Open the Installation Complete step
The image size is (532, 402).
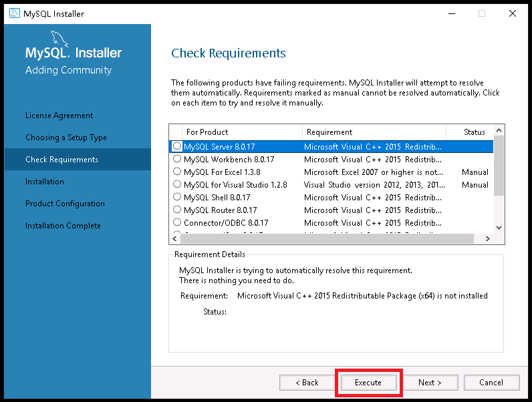63,226
